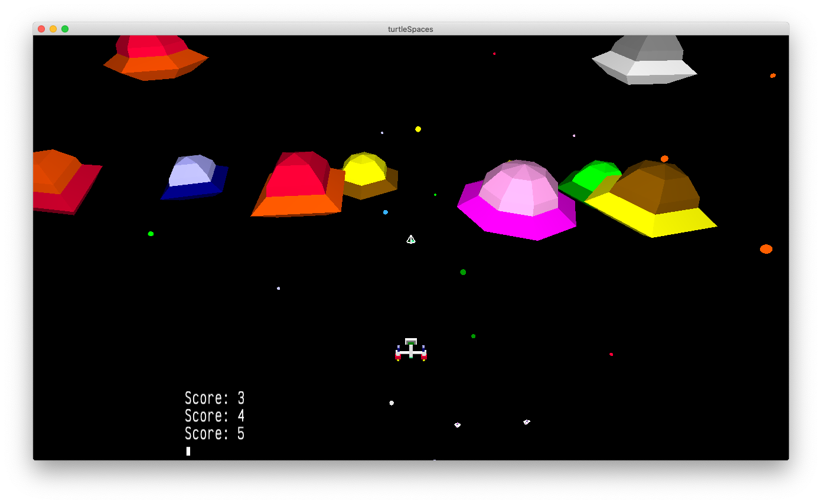Viewport: 822px width, 504px height.
Task: Target the blue UFO with lavender dome
Action: [194, 178]
